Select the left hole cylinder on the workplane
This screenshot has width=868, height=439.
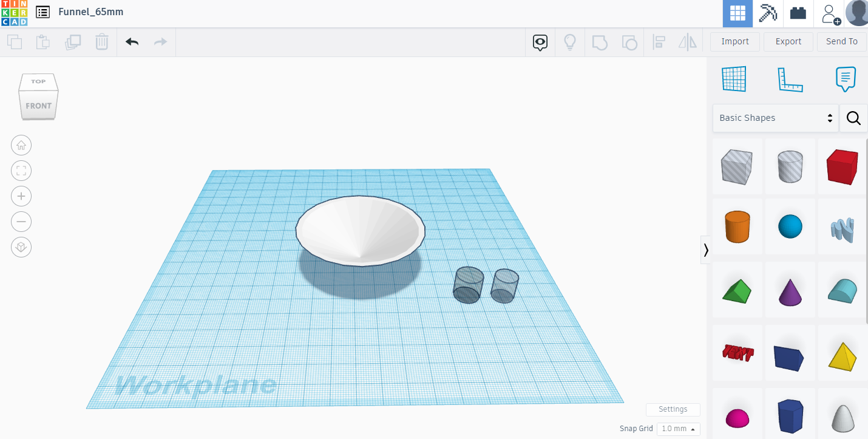pos(468,284)
